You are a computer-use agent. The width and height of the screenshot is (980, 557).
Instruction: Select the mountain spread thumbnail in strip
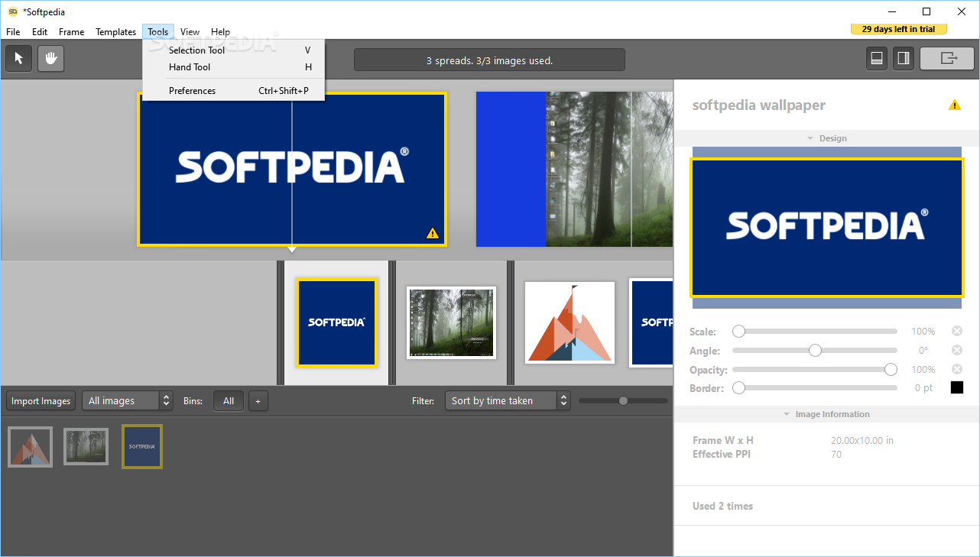click(570, 322)
